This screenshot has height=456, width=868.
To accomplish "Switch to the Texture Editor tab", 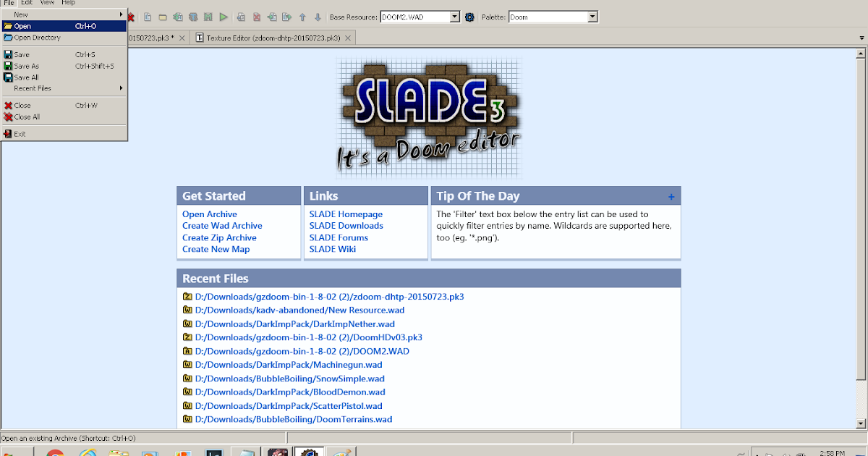I will click(274, 38).
